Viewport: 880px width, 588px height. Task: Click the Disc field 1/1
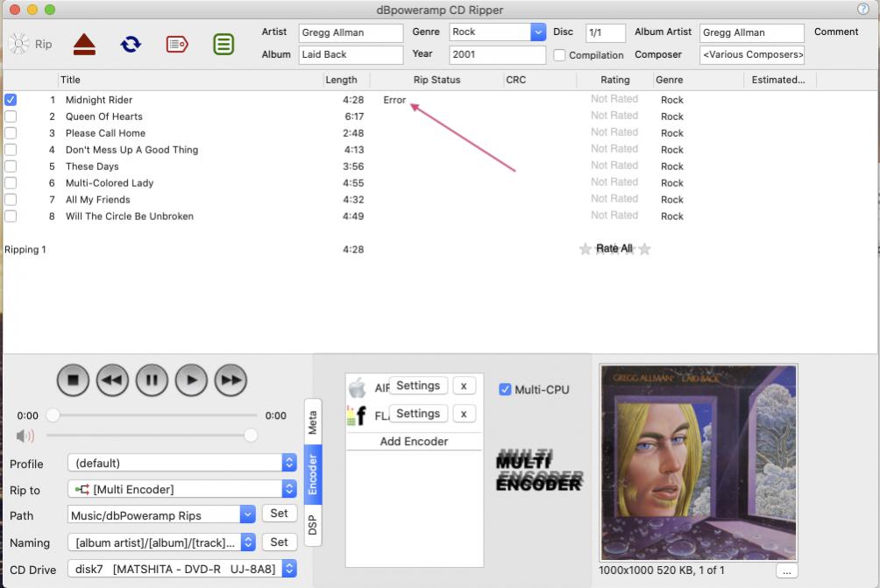[x=606, y=32]
